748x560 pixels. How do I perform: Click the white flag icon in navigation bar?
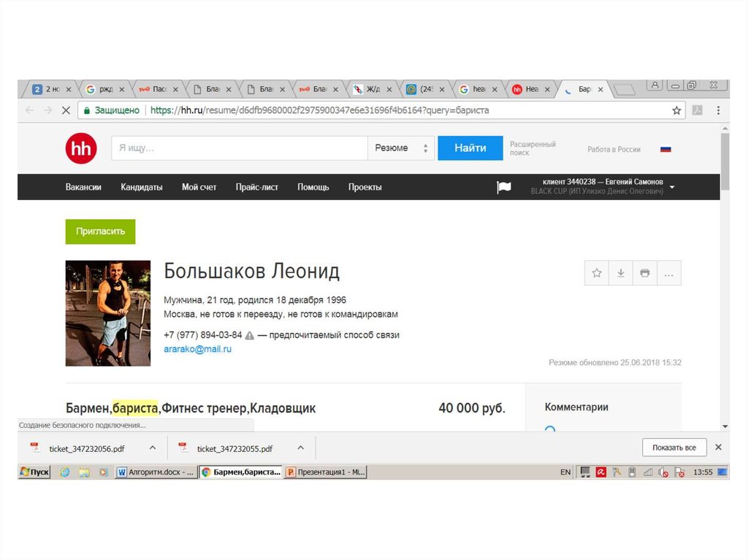coord(504,187)
